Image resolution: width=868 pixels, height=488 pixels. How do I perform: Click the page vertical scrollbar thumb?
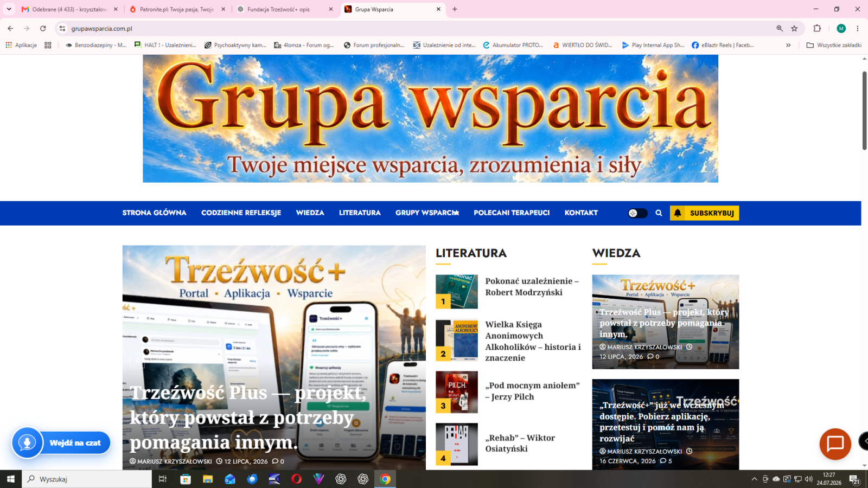coord(865,111)
